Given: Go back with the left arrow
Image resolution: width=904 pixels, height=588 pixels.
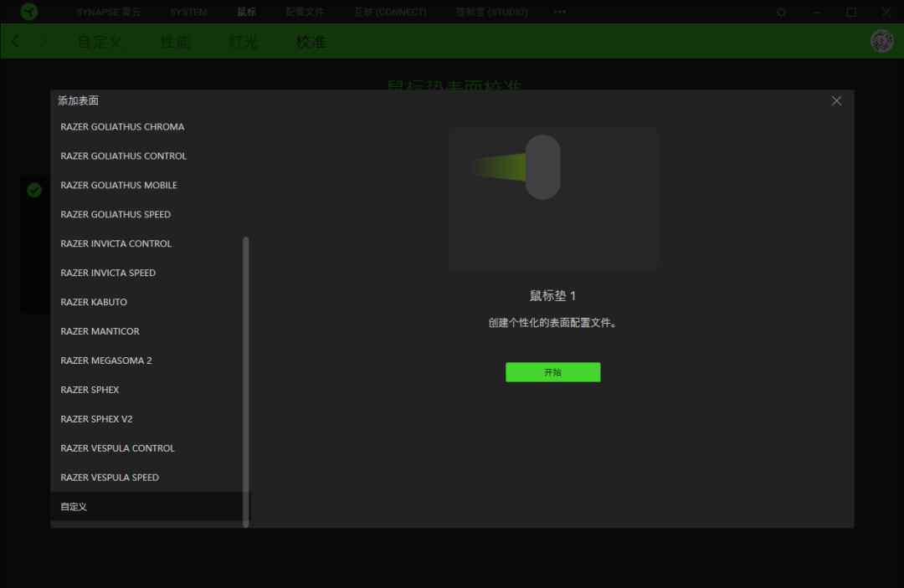Looking at the screenshot, I should point(16,41).
